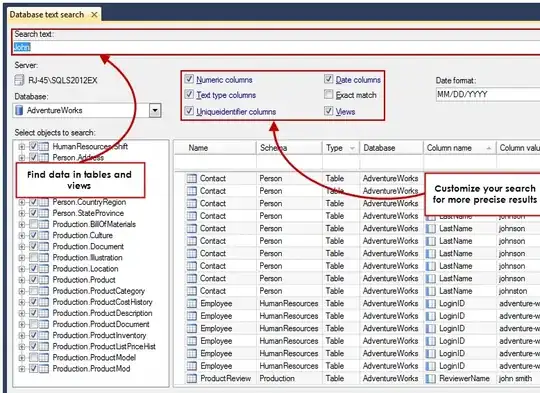This screenshot has height=393, width=540.
Task: Click the first Employee row table icon
Action: [x=192, y=303]
